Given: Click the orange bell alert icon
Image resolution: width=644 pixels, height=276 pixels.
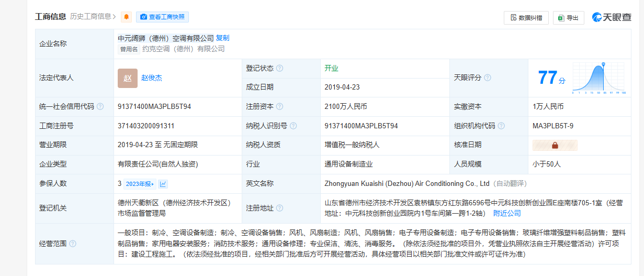Looking at the screenshot, I should tap(126, 17).
